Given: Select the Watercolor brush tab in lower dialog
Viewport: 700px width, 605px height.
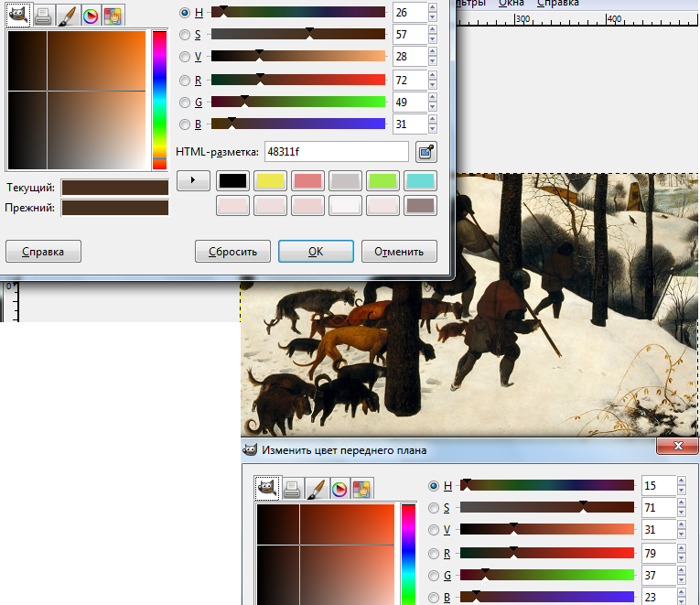Looking at the screenshot, I should [x=316, y=488].
